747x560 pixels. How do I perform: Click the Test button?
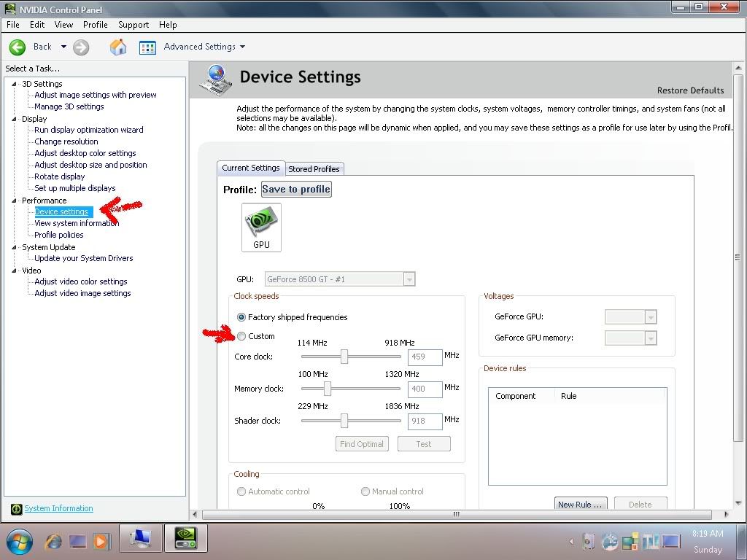424,444
